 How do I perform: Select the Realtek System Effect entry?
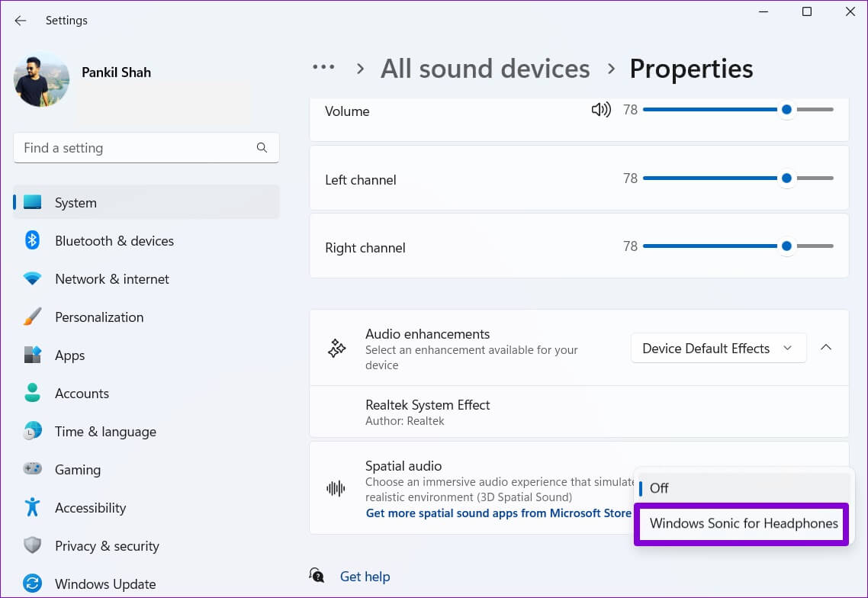pyautogui.click(x=579, y=412)
